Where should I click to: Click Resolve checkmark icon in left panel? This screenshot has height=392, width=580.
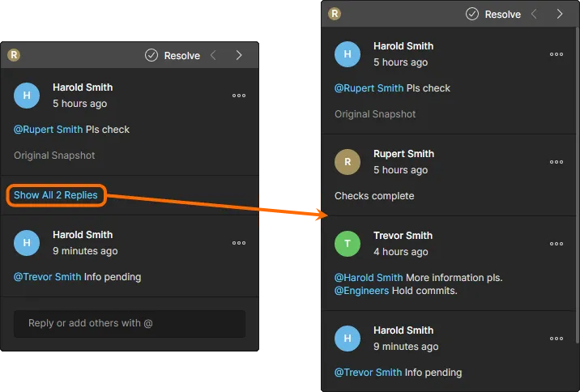click(x=151, y=55)
